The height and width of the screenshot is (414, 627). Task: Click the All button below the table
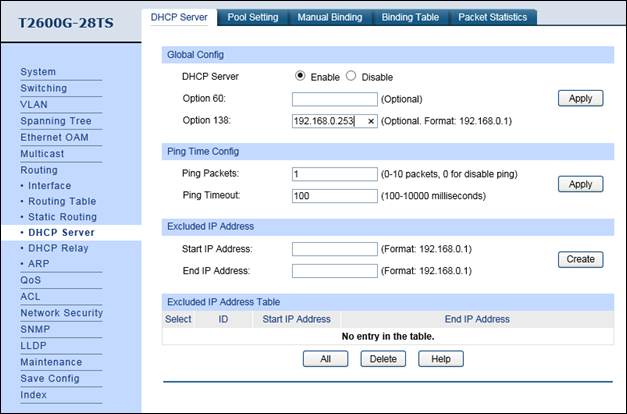325,359
